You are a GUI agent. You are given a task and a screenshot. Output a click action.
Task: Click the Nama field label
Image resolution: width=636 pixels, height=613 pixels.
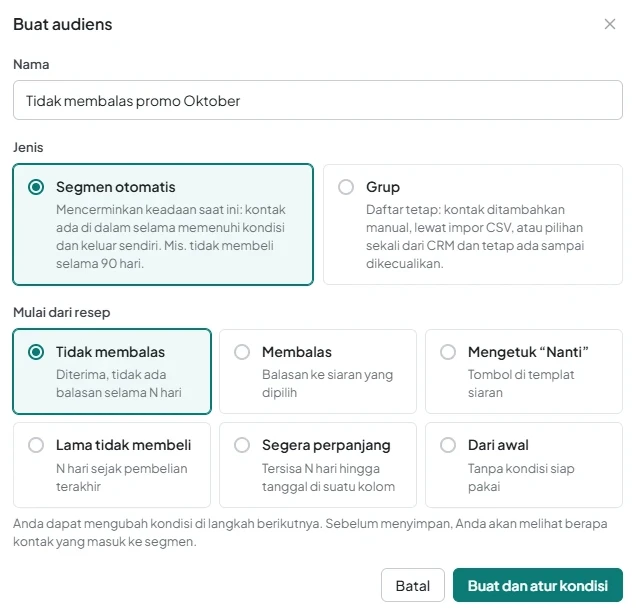[31, 65]
